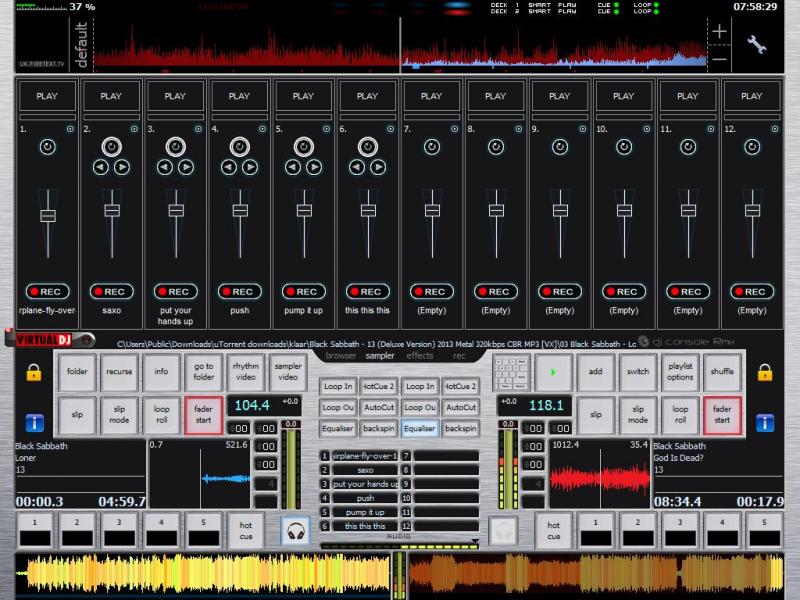Click the add button
This screenshot has width=800, height=600.
tap(595, 371)
